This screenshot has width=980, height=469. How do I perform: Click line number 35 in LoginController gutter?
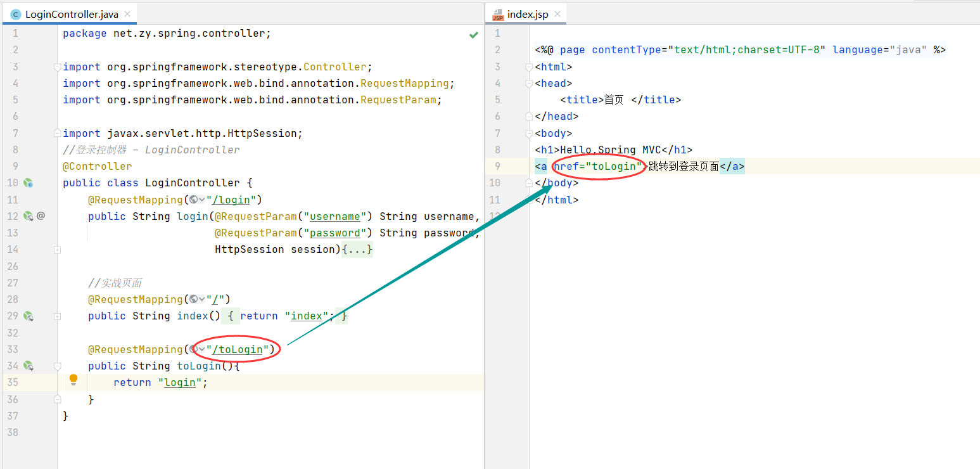coord(12,382)
